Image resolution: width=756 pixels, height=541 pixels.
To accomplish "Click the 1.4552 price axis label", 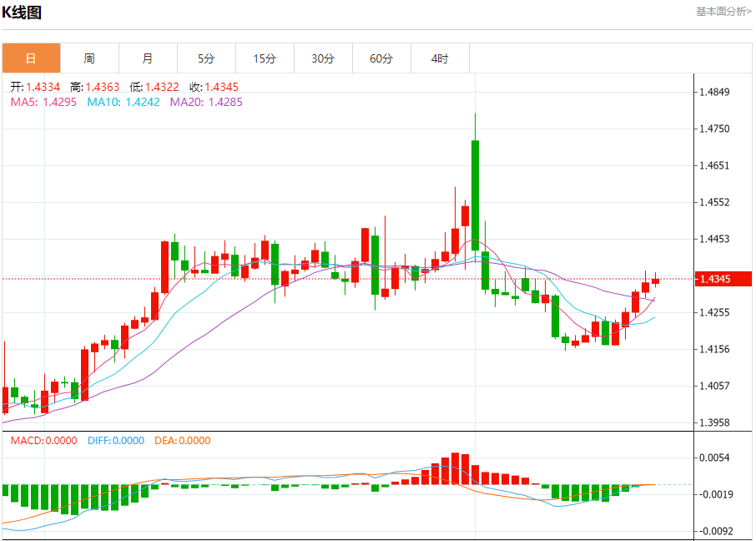I will [714, 202].
